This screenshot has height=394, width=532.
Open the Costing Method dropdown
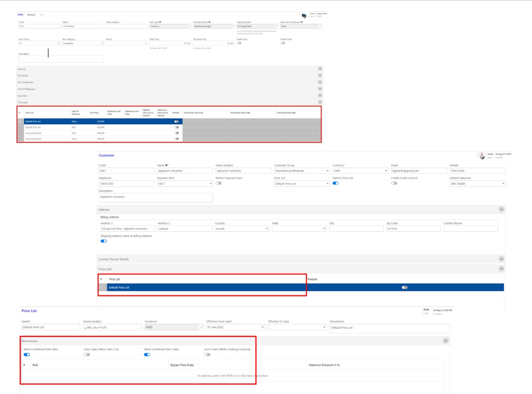[233, 26]
